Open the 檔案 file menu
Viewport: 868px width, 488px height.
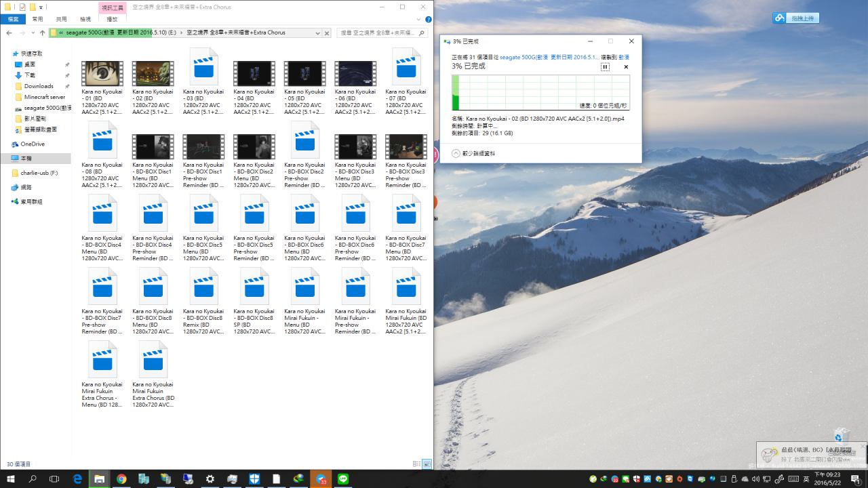coord(13,20)
